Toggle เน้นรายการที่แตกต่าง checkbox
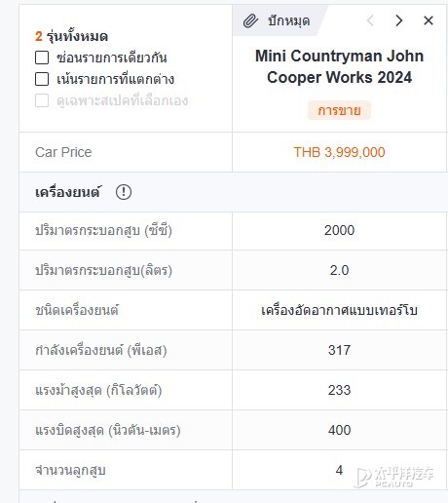 [42, 79]
